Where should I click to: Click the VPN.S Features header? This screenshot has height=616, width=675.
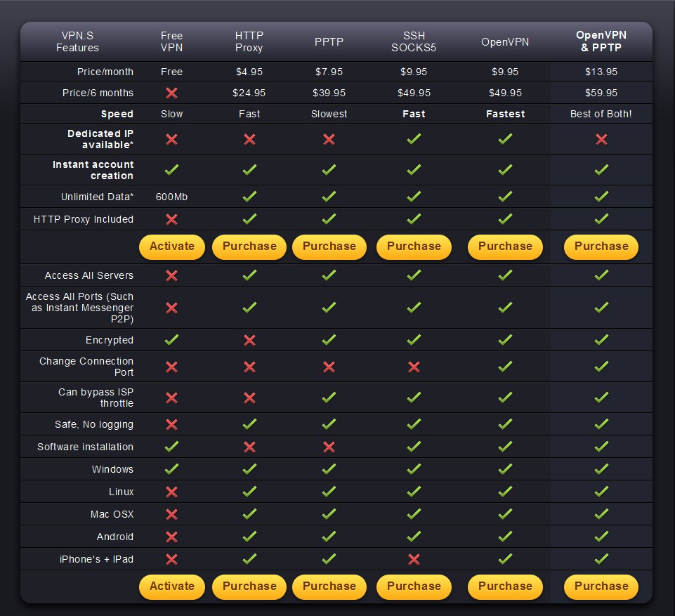click(77, 41)
